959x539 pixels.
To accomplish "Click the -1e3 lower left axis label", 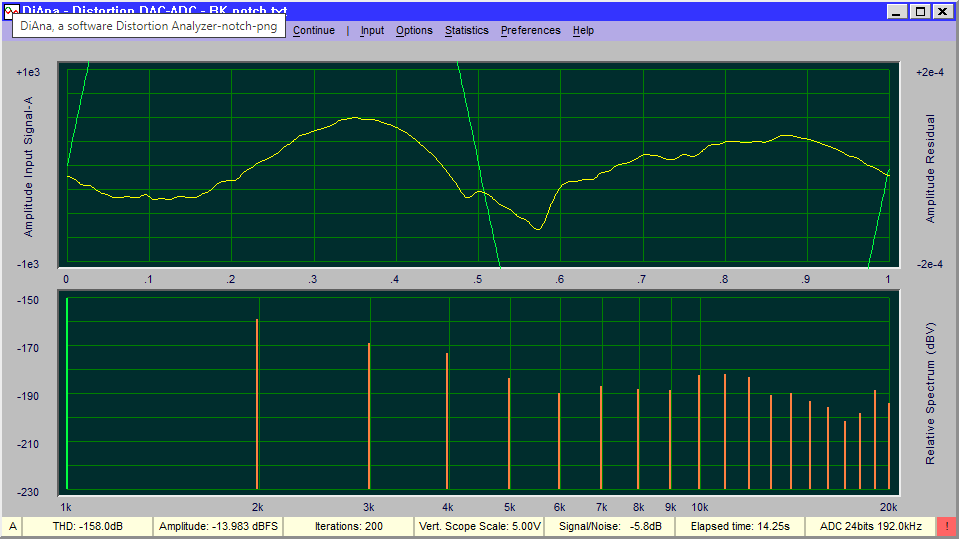I will tap(28, 264).
